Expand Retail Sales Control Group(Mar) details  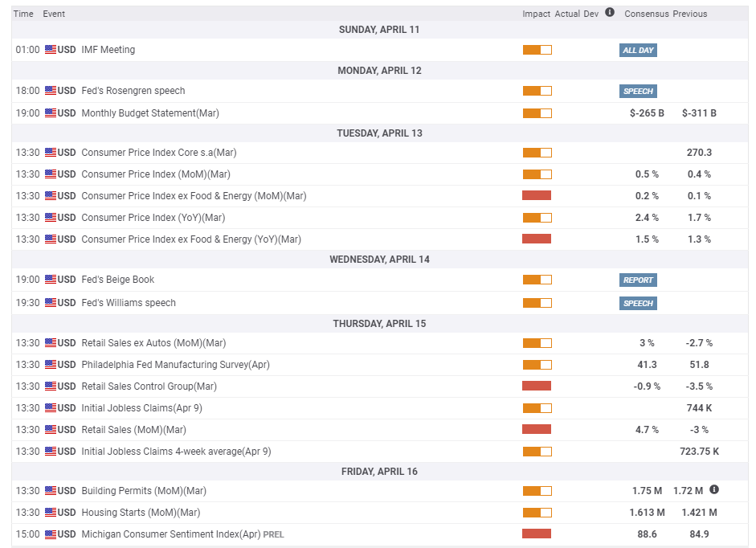(149, 386)
